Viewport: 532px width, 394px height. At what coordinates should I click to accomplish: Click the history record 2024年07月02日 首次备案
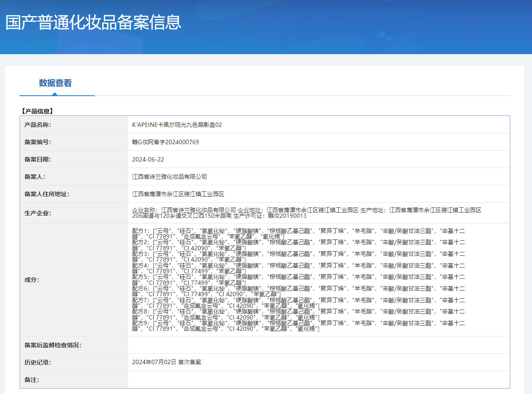click(167, 362)
